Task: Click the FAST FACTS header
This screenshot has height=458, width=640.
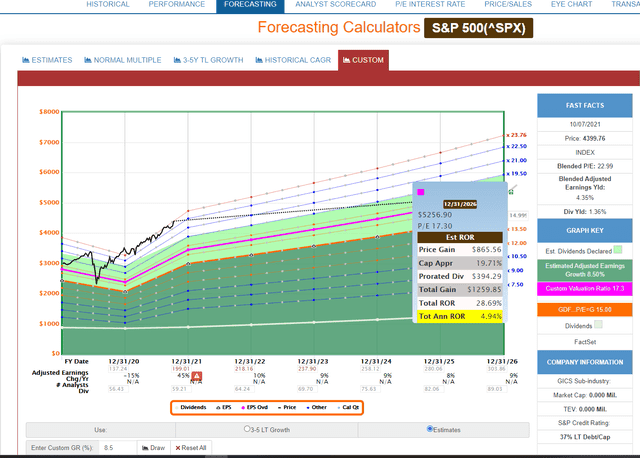Action: point(584,105)
